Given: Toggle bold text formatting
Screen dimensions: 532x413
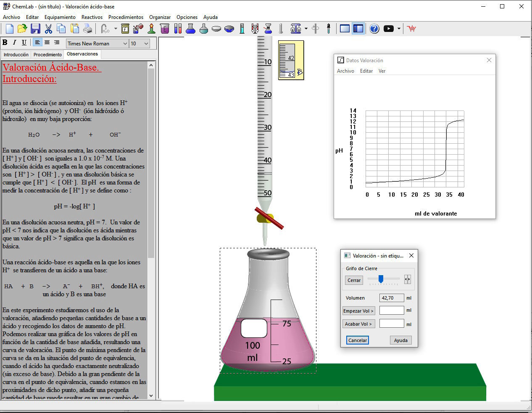Looking at the screenshot, I should [5, 42].
